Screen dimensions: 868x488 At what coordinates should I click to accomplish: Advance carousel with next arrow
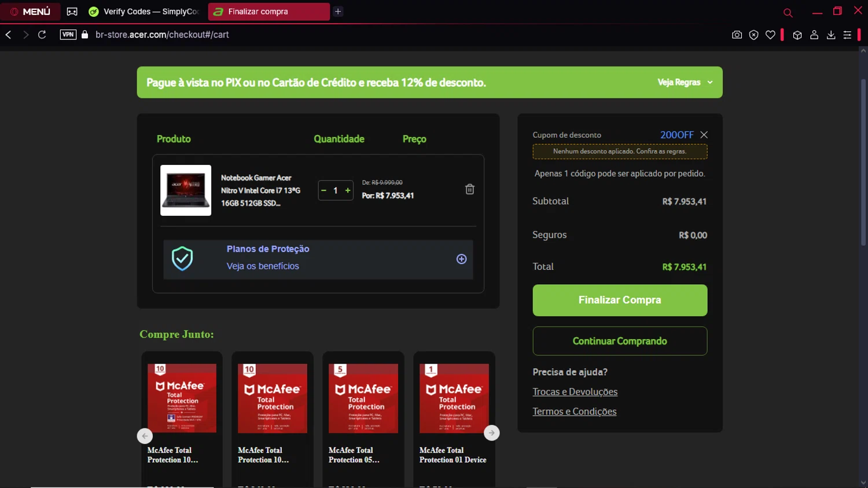pos(491,433)
